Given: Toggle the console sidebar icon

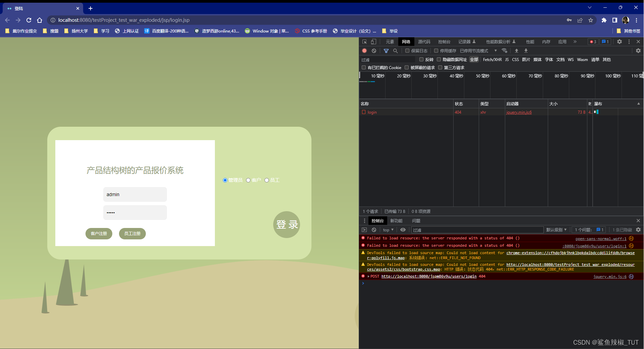Looking at the screenshot, I should (x=364, y=230).
